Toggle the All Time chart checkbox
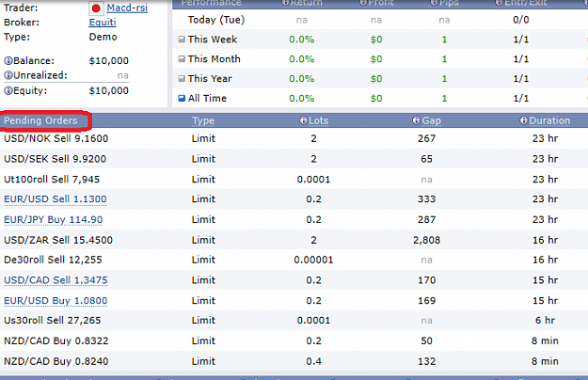This screenshot has width=588, height=380. [182, 98]
